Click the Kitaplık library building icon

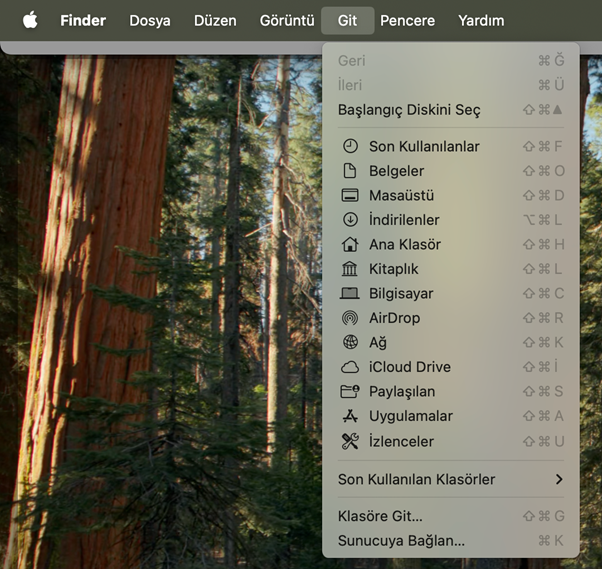349,269
